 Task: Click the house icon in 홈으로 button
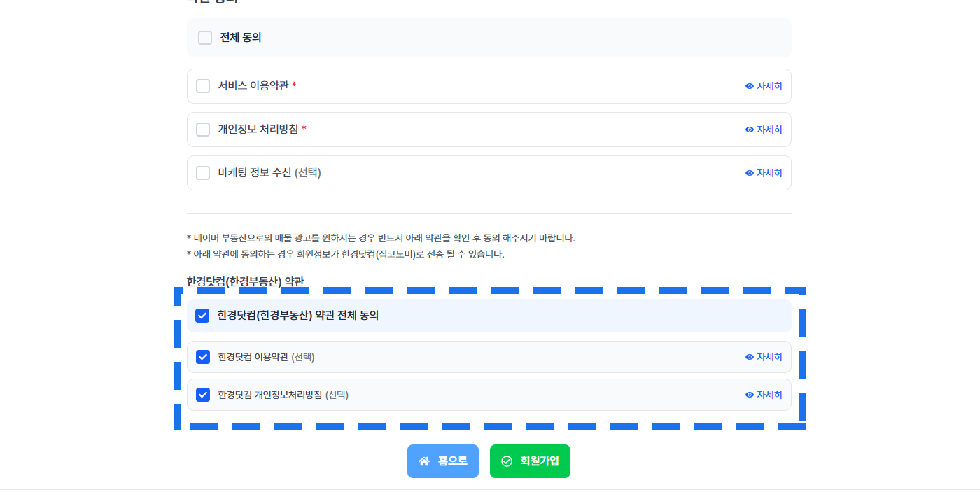pos(424,461)
